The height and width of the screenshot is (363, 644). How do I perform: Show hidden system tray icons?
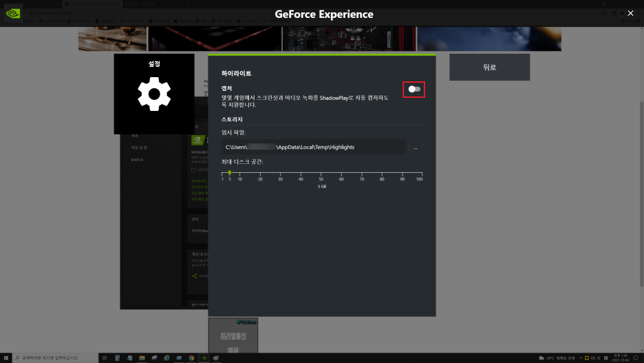click(x=580, y=358)
